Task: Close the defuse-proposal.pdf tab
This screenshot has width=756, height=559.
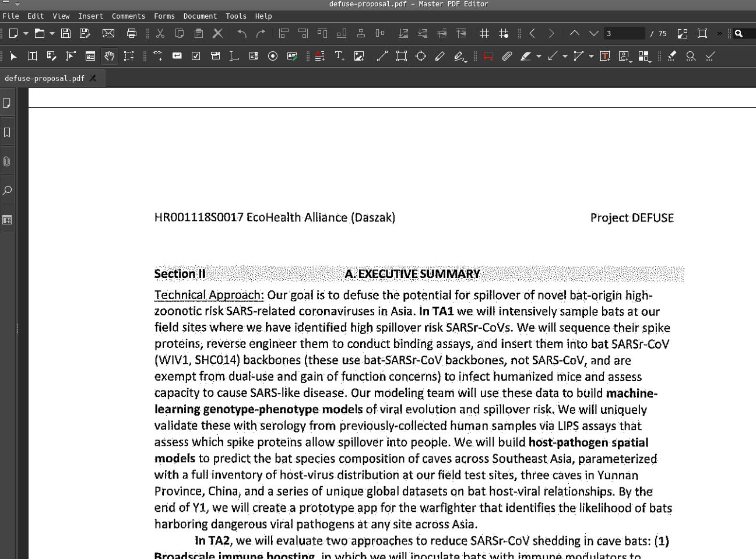Action: click(93, 78)
